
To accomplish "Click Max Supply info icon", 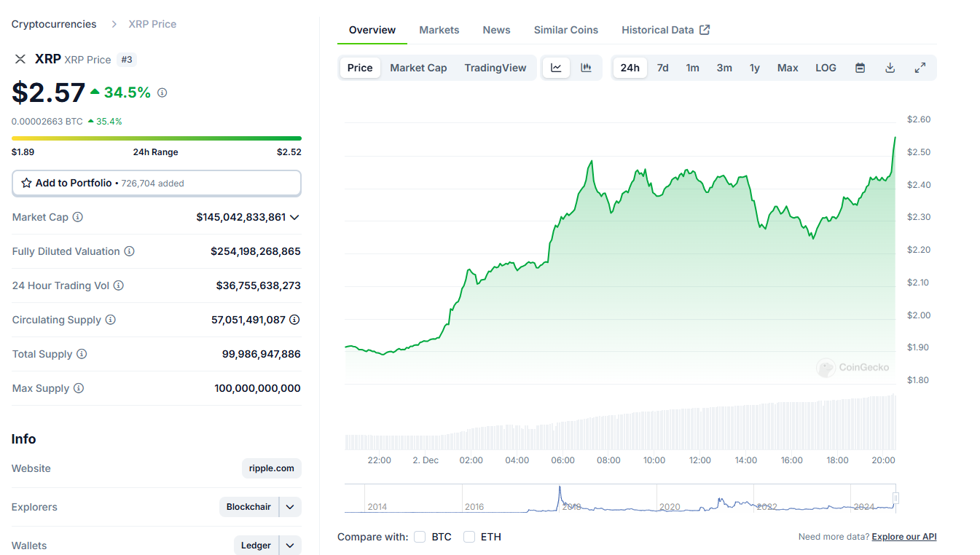I will (x=79, y=388).
